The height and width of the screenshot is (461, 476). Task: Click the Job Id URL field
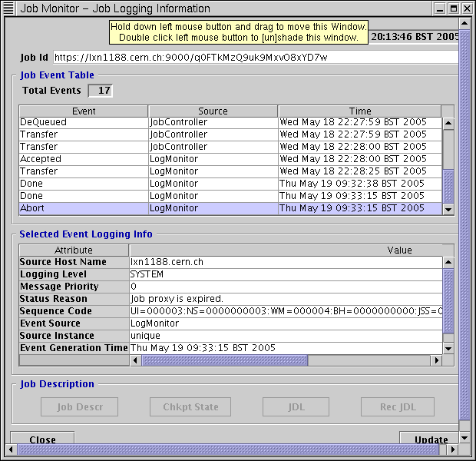click(x=255, y=58)
